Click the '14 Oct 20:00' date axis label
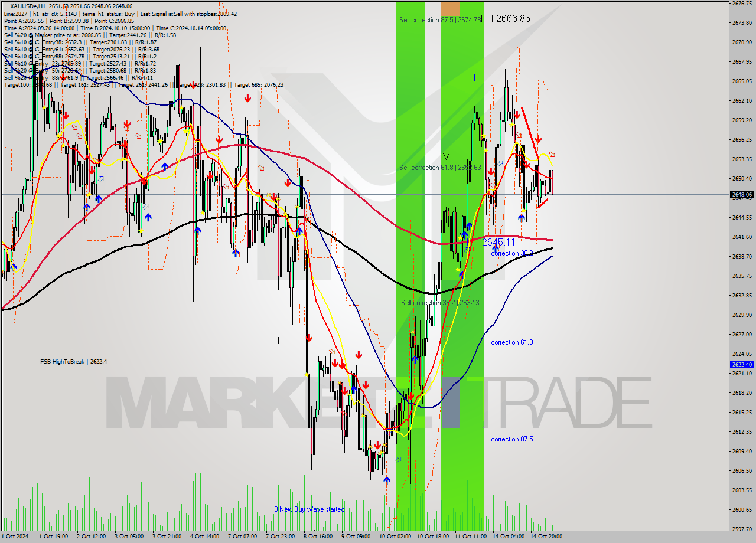The width and height of the screenshot is (756, 543). coord(546,537)
